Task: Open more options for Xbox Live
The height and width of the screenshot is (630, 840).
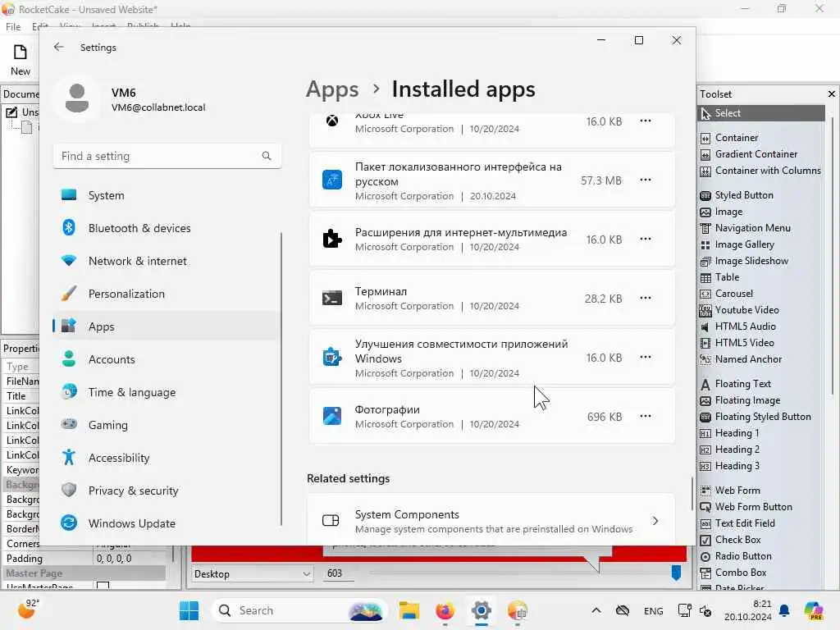Action: pos(646,121)
